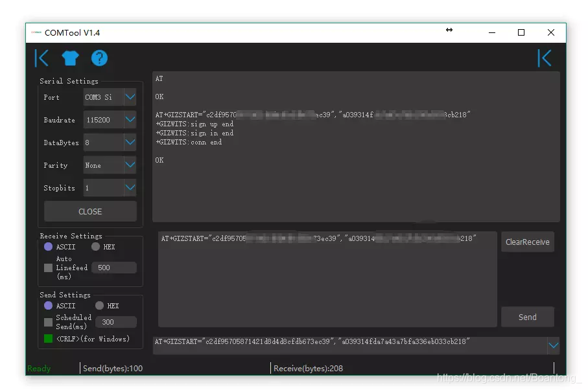The width and height of the screenshot is (588, 390).
Task: Open the skin theme shirt icon
Action: (70, 58)
